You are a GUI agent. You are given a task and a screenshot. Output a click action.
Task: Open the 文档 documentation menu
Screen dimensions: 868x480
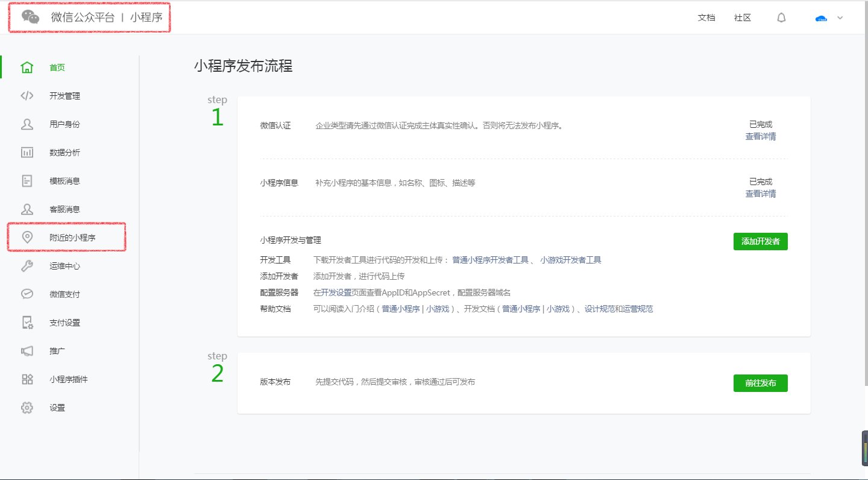pos(706,17)
